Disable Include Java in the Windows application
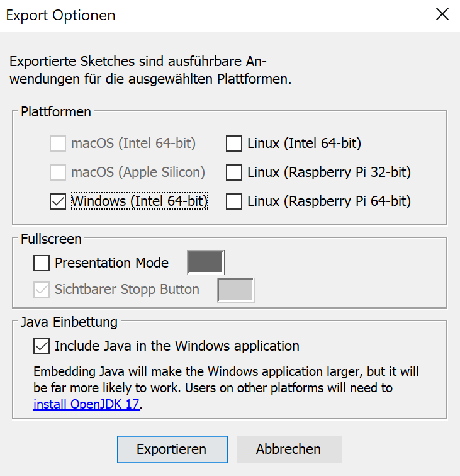 coord(42,346)
